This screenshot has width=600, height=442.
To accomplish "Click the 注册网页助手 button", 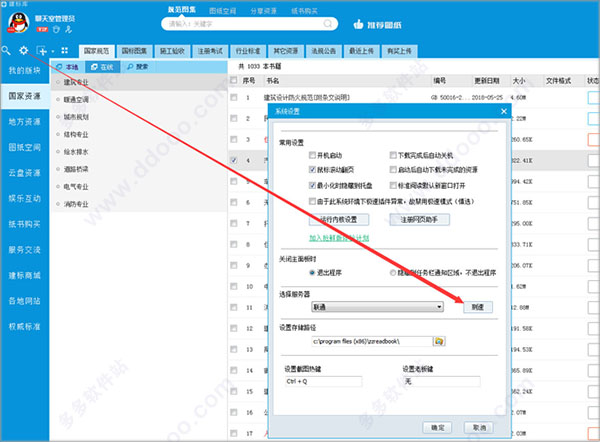I will click(x=419, y=220).
